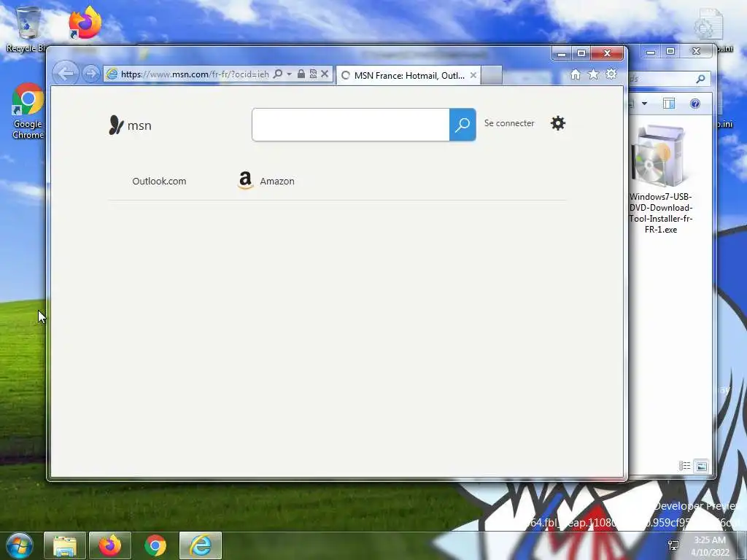Close the MSN France tab
Viewport: 747px width, 560px height.
tap(473, 75)
